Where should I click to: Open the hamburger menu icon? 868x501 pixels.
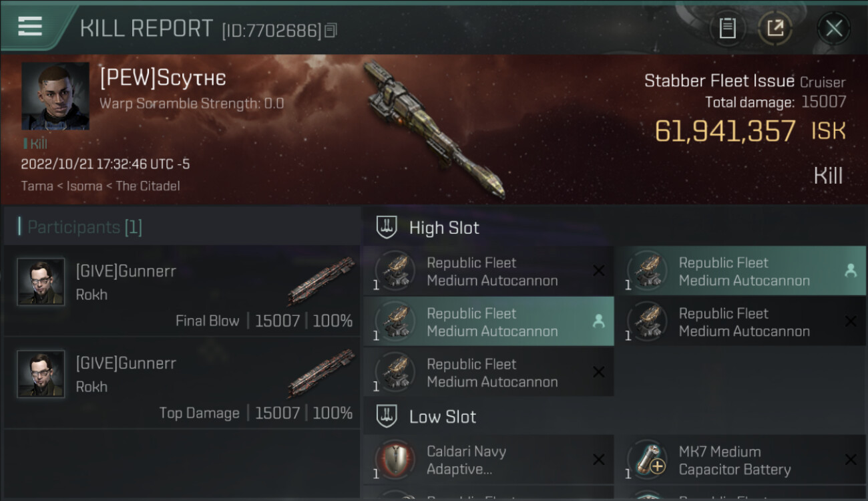pos(30,26)
